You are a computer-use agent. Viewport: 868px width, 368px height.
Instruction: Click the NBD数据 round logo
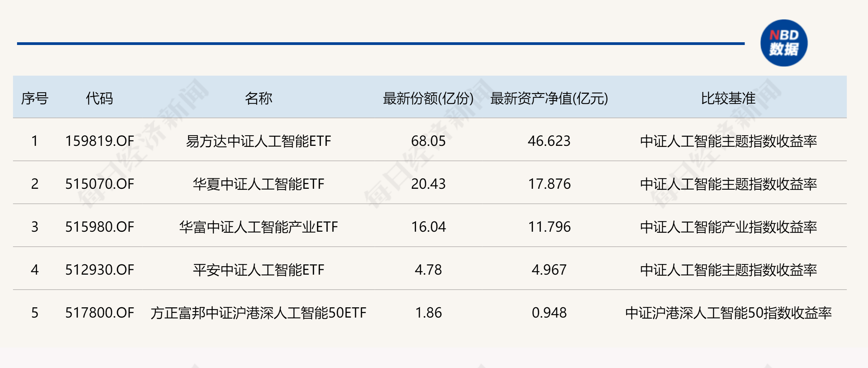pos(784,43)
